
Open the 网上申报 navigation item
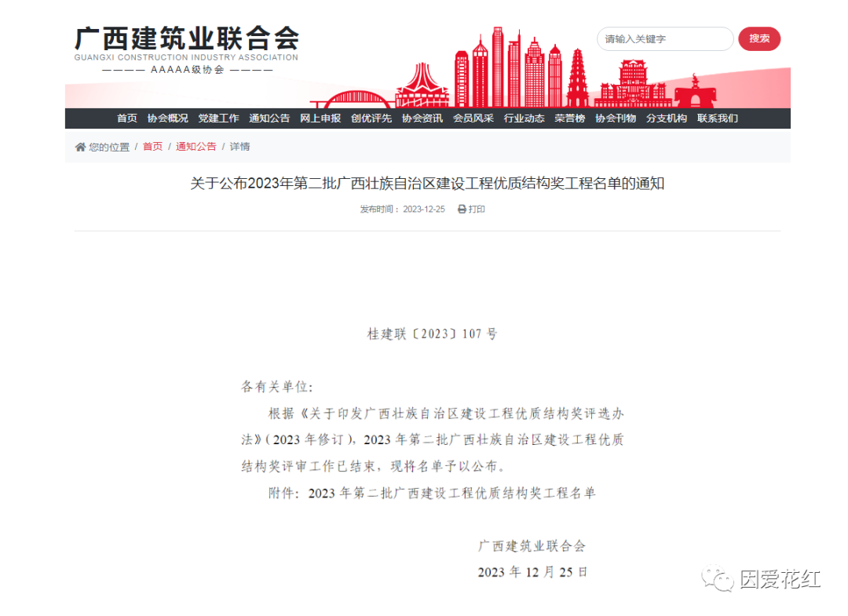pyautogui.click(x=320, y=118)
